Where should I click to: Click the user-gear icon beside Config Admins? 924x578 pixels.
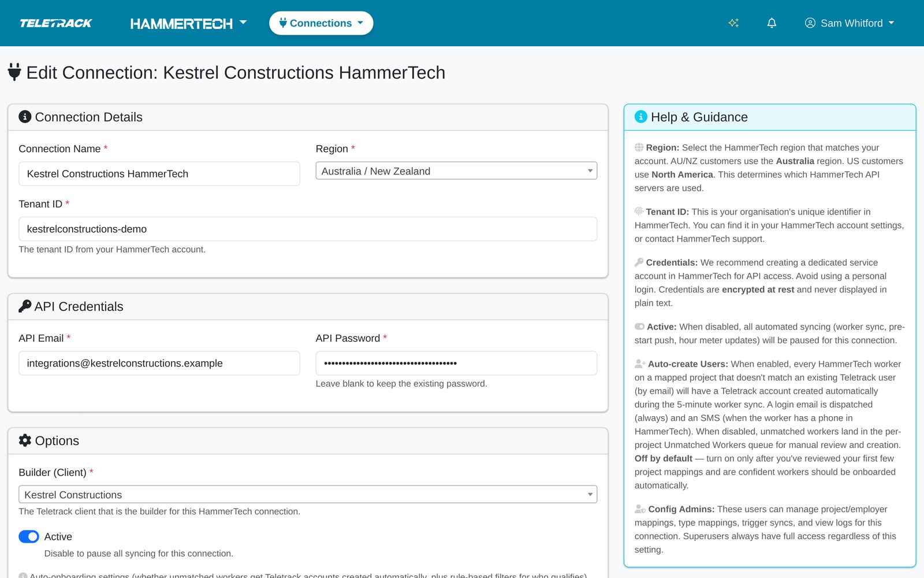640,509
